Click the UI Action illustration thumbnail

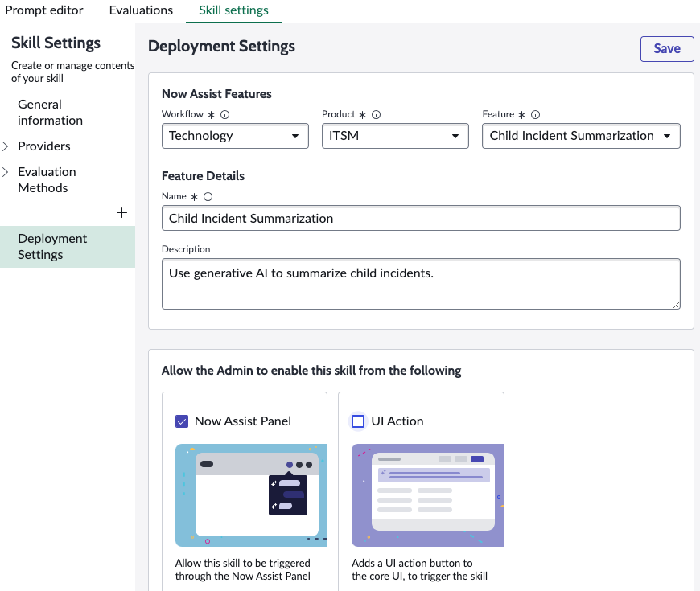point(428,495)
